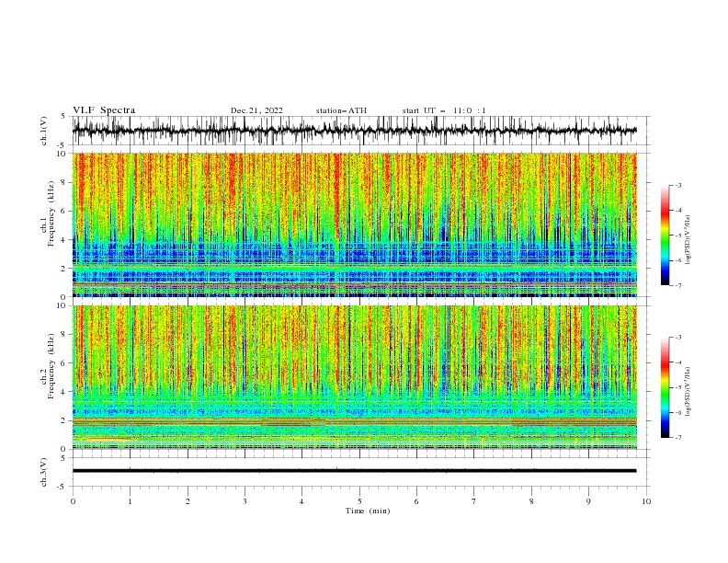The height and width of the screenshot is (563, 728).
Task: Click the ch.2 color bar log(PSD) label
Action: 688,391
